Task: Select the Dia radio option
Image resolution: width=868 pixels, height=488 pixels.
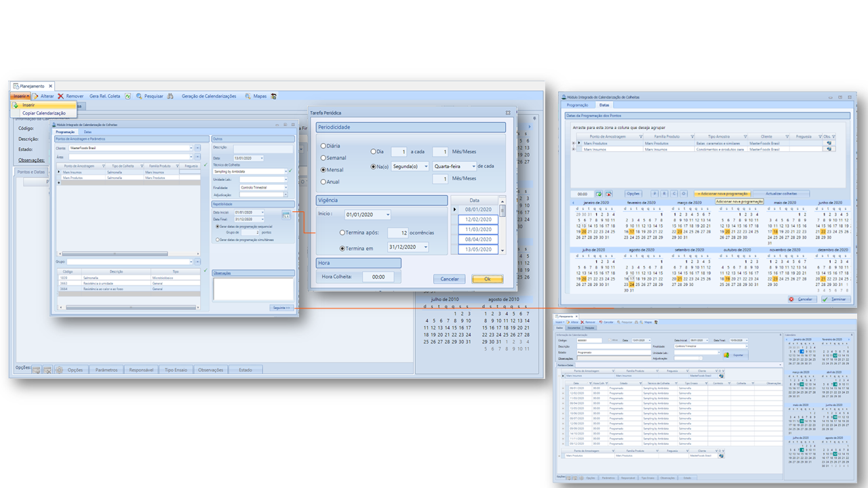Action: pos(374,152)
